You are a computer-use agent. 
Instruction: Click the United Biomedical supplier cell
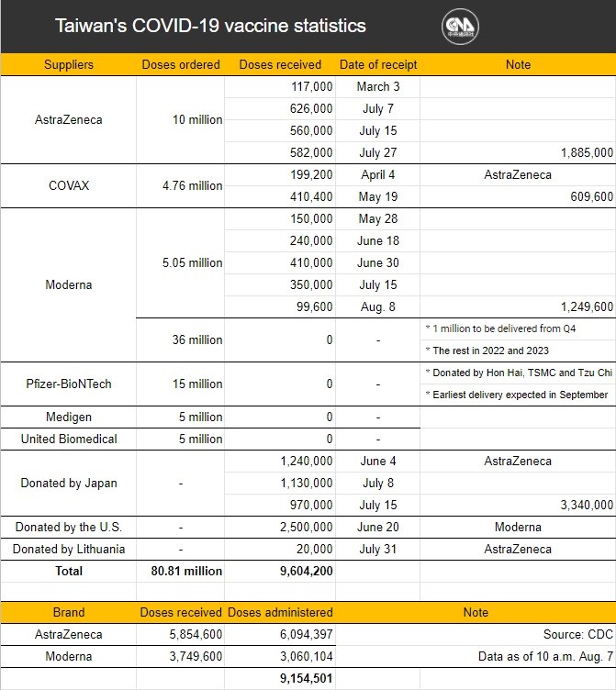[69, 439]
